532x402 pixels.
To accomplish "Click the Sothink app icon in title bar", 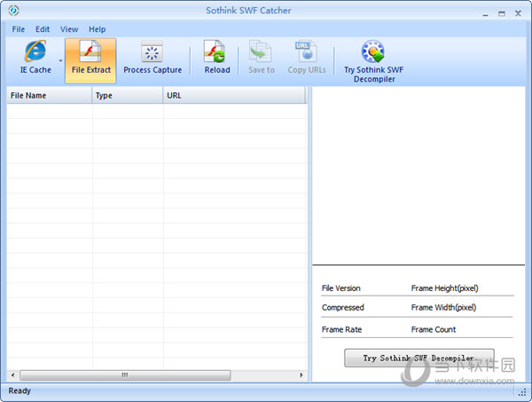I will (x=13, y=11).
